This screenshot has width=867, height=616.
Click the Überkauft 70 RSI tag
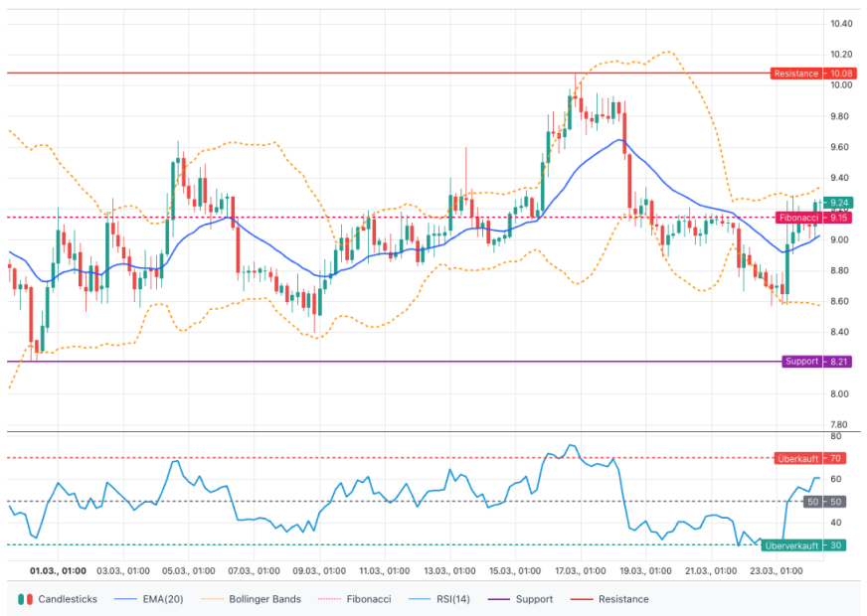coord(810,458)
